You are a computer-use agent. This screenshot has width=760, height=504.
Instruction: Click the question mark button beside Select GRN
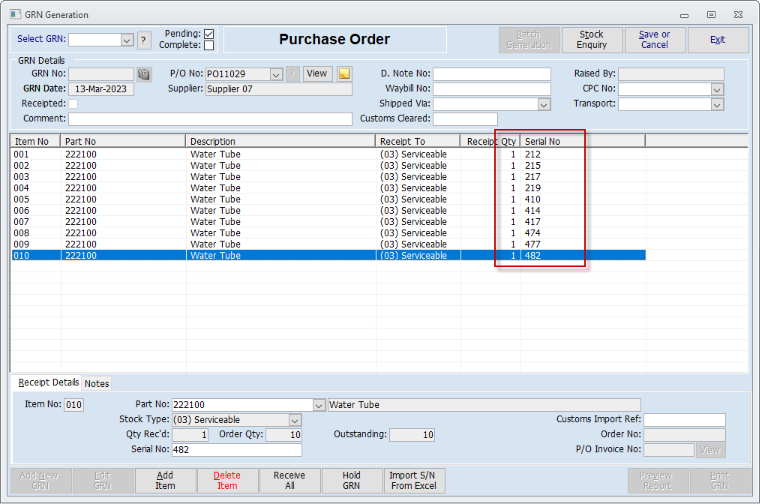click(143, 40)
